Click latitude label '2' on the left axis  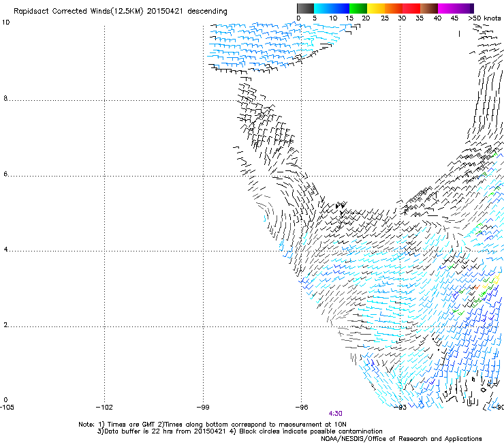point(5,324)
